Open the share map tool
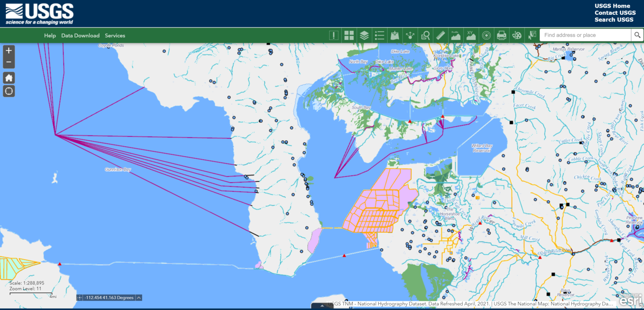Screen dimensions: 644x310 pyautogui.click(x=411, y=35)
